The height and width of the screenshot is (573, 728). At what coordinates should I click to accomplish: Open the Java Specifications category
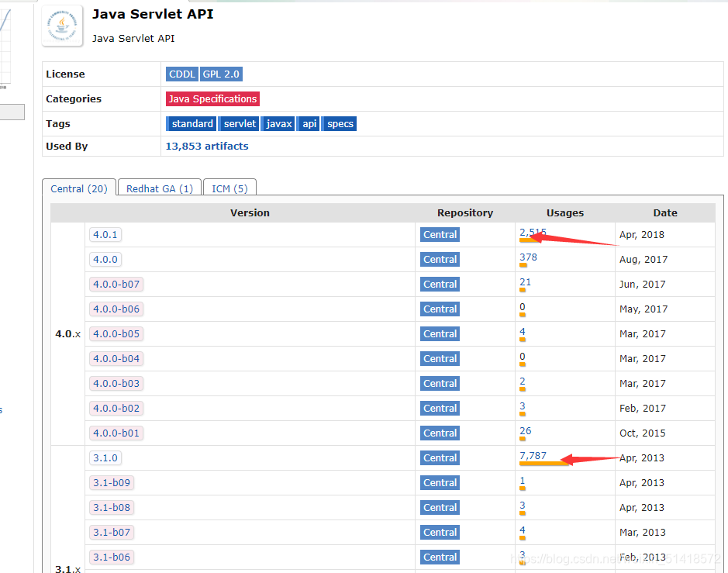[212, 99]
